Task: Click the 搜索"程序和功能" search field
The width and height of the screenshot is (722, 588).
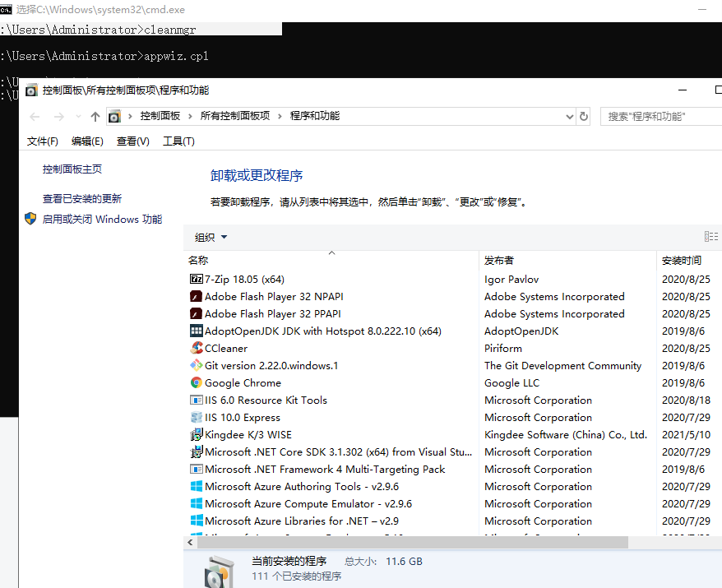Action: [x=661, y=117]
